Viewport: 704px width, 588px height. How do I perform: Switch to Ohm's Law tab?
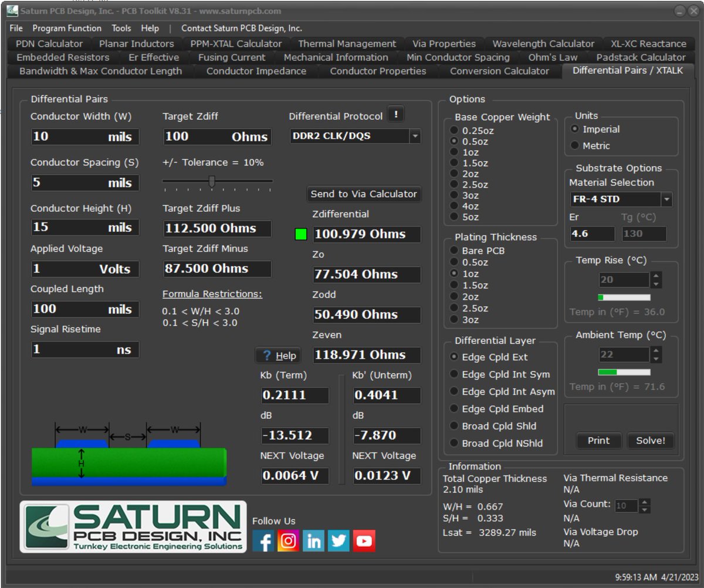click(553, 58)
